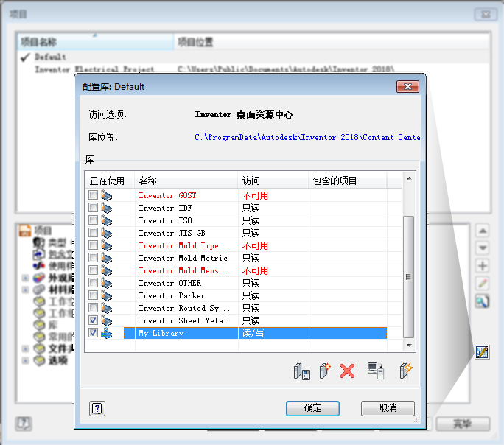Image resolution: width=504 pixels, height=445 pixels.
Task: Expand the 选项 tree node
Action: pyautogui.click(x=25, y=360)
